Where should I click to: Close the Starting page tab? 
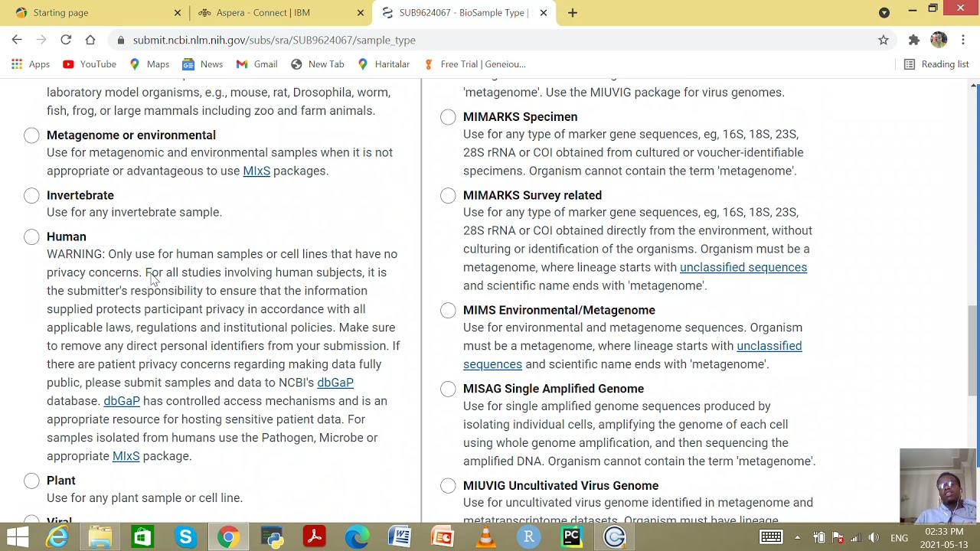coord(178,12)
